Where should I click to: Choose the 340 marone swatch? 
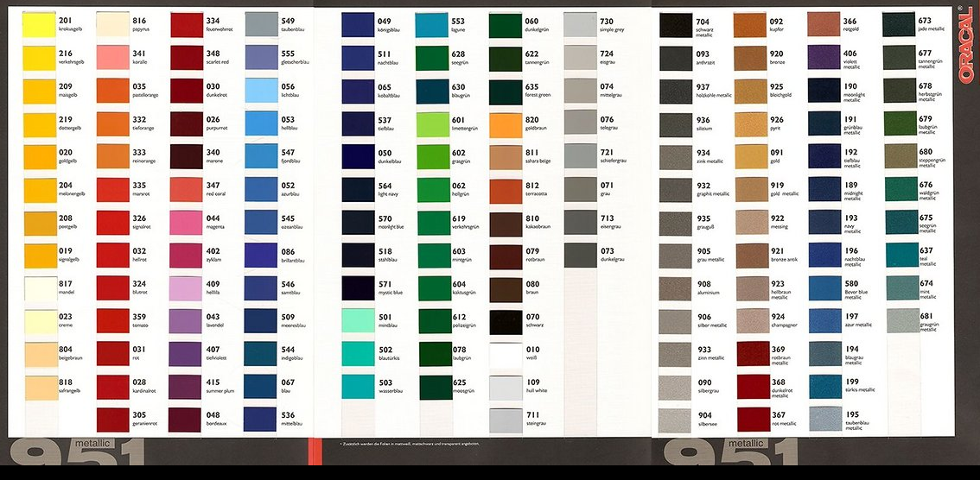click(x=187, y=156)
